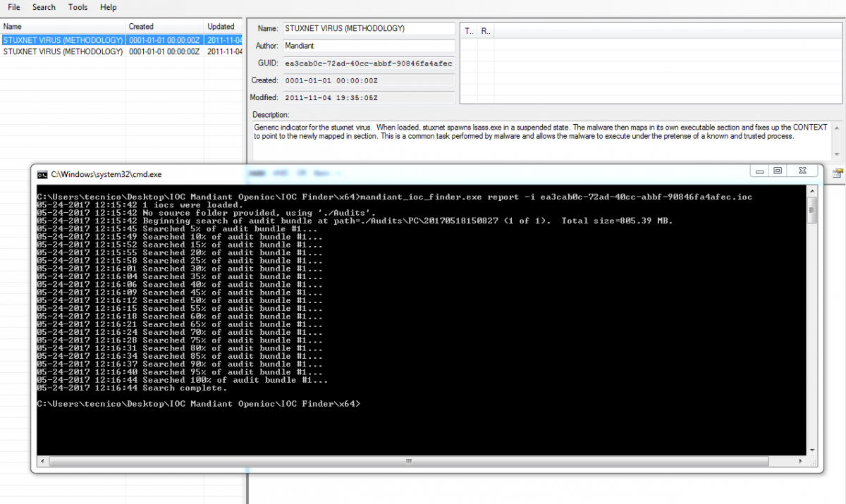Click into the Name field

click(369, 29)
